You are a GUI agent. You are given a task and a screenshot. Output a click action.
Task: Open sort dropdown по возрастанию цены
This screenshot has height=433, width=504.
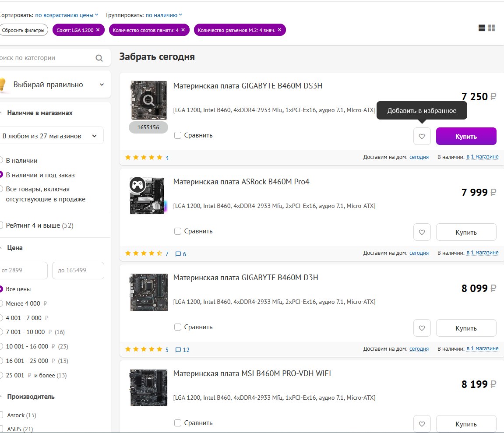67,15
